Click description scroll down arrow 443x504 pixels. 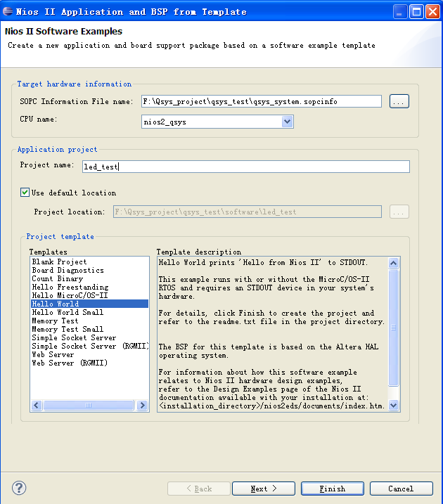point(394,406)
